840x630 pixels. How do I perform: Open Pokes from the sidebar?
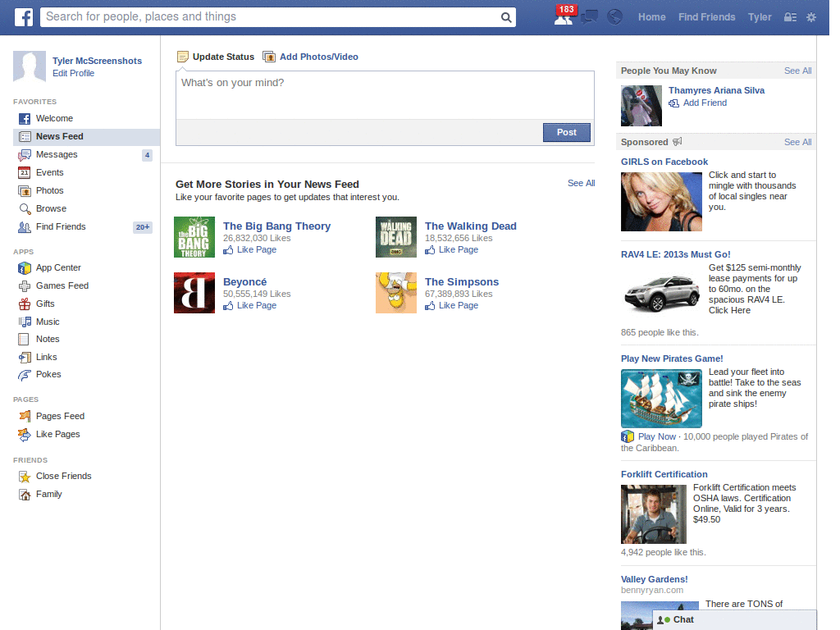[48, 375]
